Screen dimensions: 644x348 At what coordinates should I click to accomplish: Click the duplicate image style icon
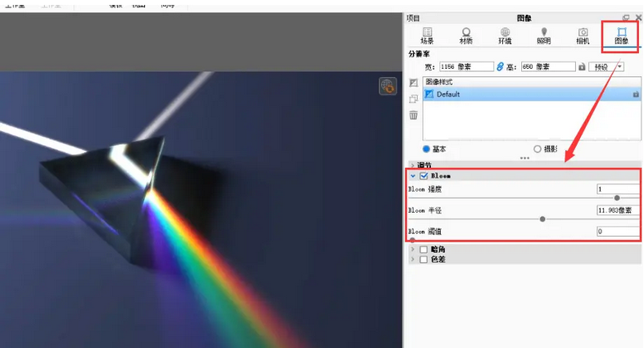[x=414, y=99]
